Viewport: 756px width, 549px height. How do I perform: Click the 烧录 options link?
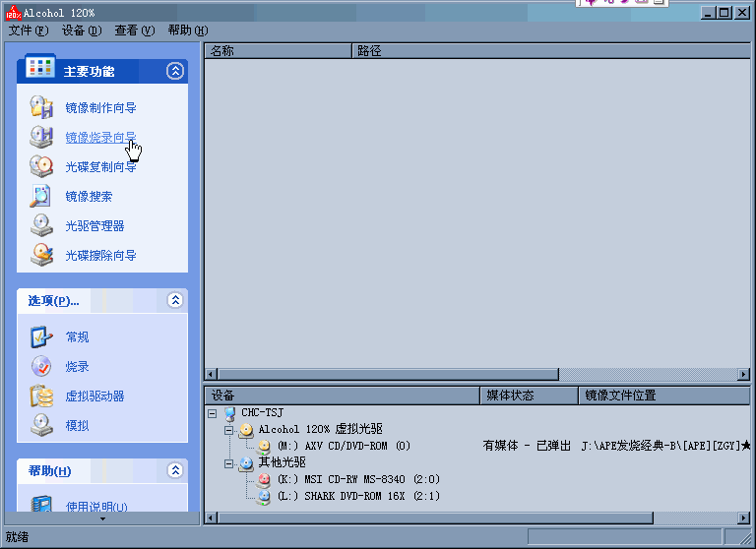[77, 367]
